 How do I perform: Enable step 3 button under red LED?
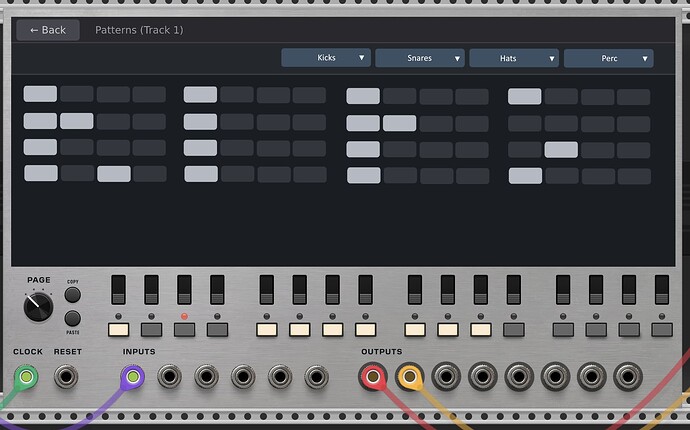(x=184, y=330)
